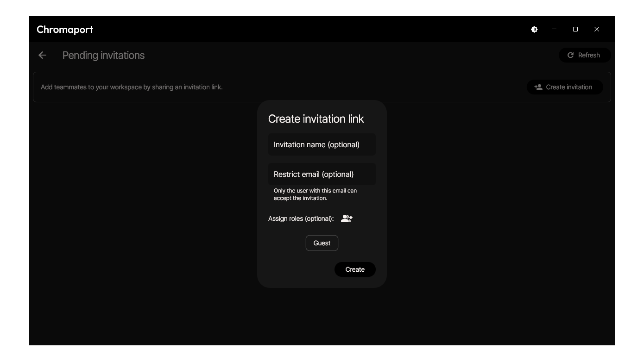This screenshot has height=362, width=644.
Task: Click the Assign roles (optional) label
Action: tap(301, 218)
